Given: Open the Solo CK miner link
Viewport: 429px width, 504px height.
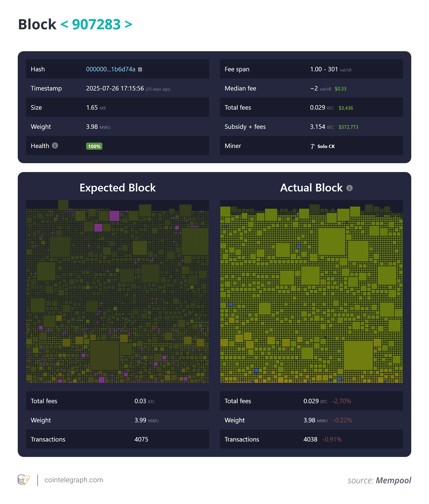Looking at the screenshot, I should tap(326, 146).
